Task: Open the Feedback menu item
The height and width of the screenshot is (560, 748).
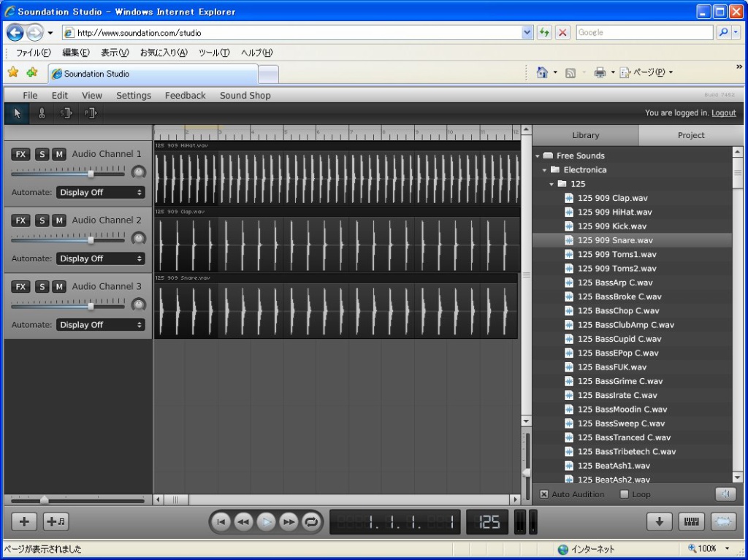Action: pos(185,96)
